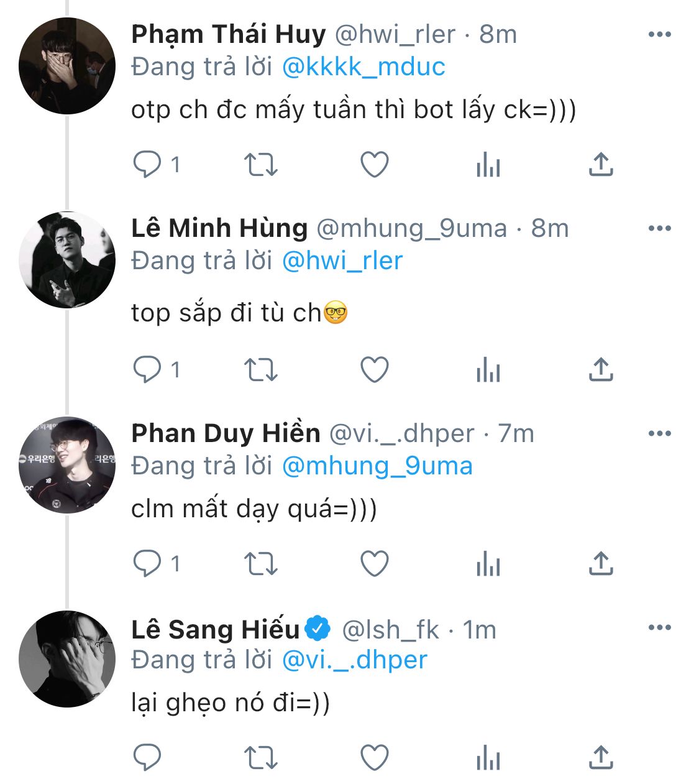Retweet Lê Minh Hùng's reply

[260, 370]
